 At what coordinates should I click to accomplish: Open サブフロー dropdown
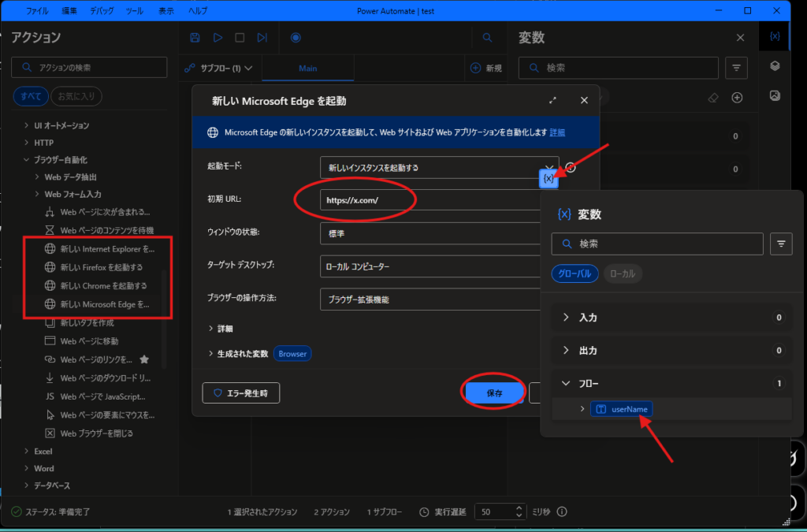click(x=219, y=68)
